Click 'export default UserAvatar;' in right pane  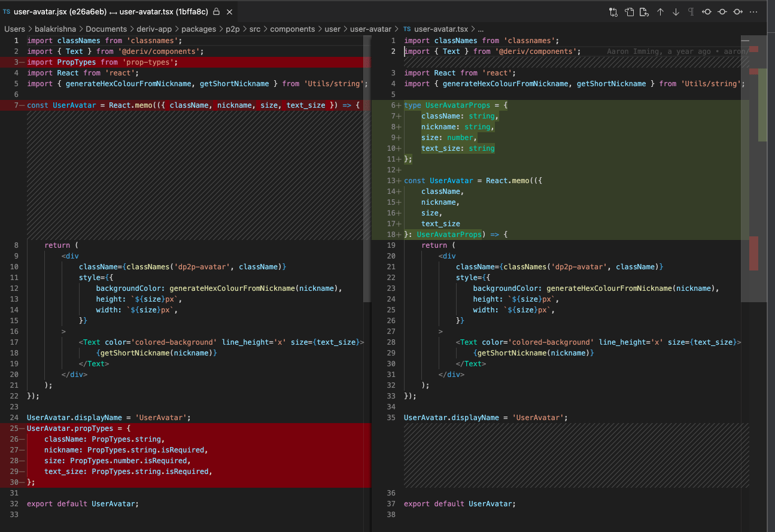[460, 504]
